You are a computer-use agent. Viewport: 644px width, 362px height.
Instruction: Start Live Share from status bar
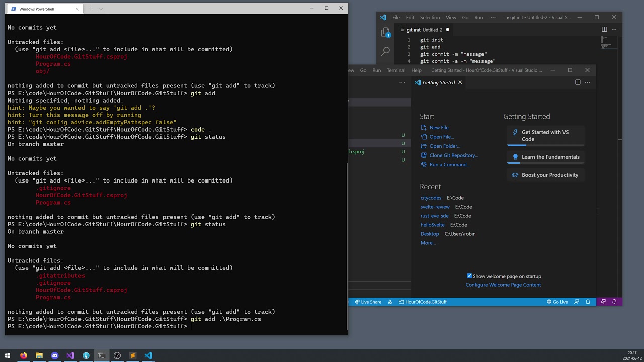(x=368, y=302)
